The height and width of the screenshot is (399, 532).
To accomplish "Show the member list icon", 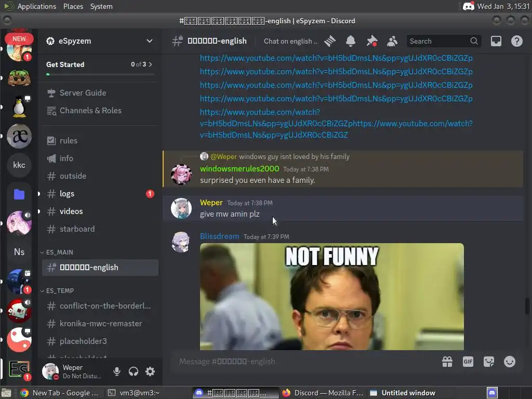I will [x=392, y=41].
